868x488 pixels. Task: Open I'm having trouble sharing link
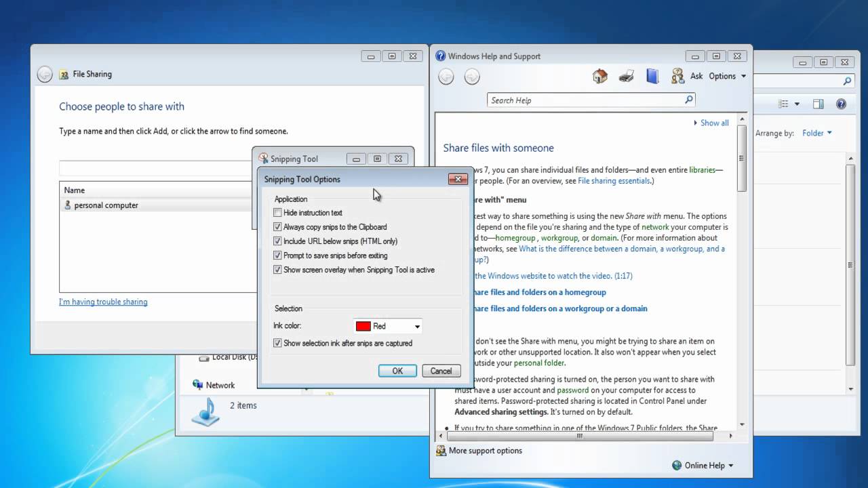click(x=103, y=302)
